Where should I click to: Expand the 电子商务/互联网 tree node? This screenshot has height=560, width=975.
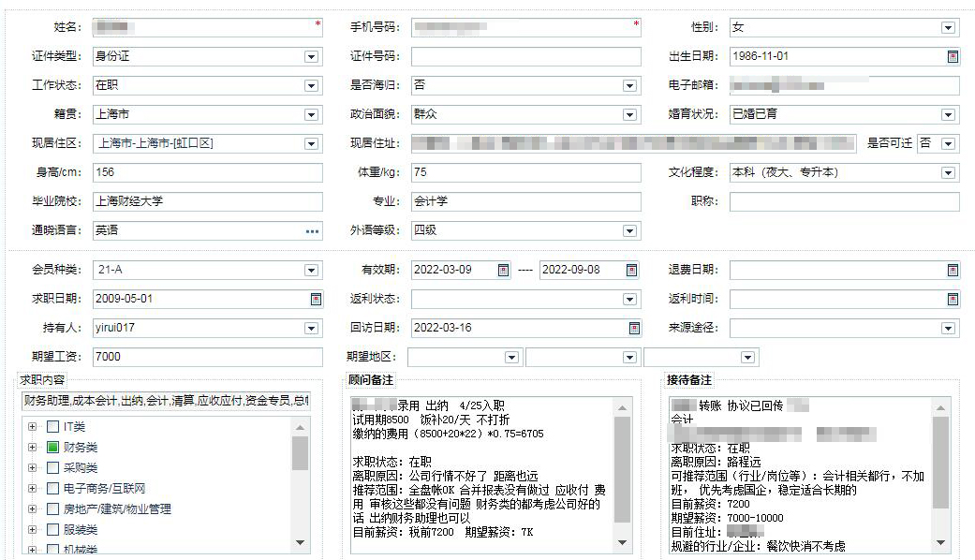[33, 488]
